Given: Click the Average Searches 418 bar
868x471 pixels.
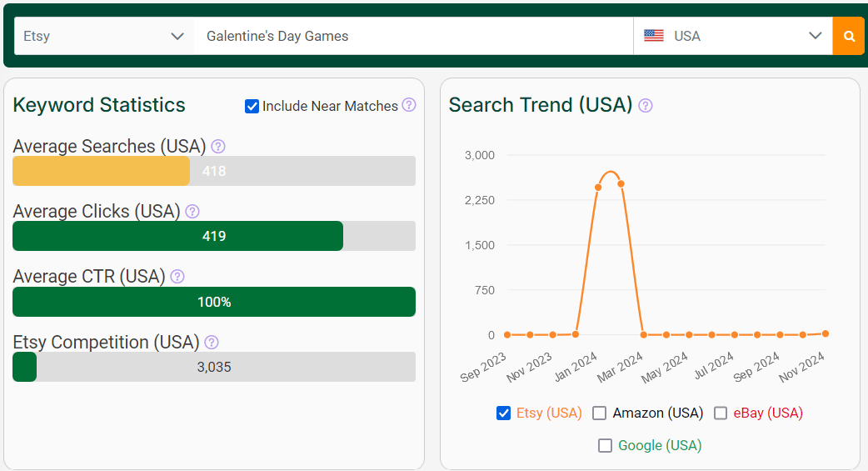Looking at the screenshot, I should [214, 171].
